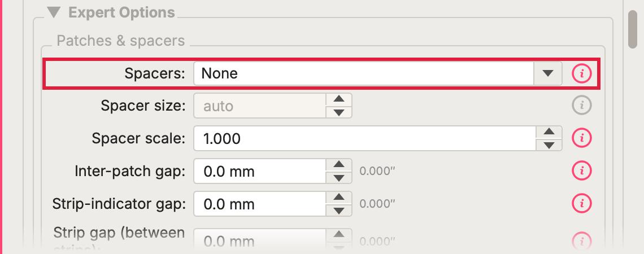Click the vertical scrollbar thumb
644x254 pixels.
click(633, 29)
